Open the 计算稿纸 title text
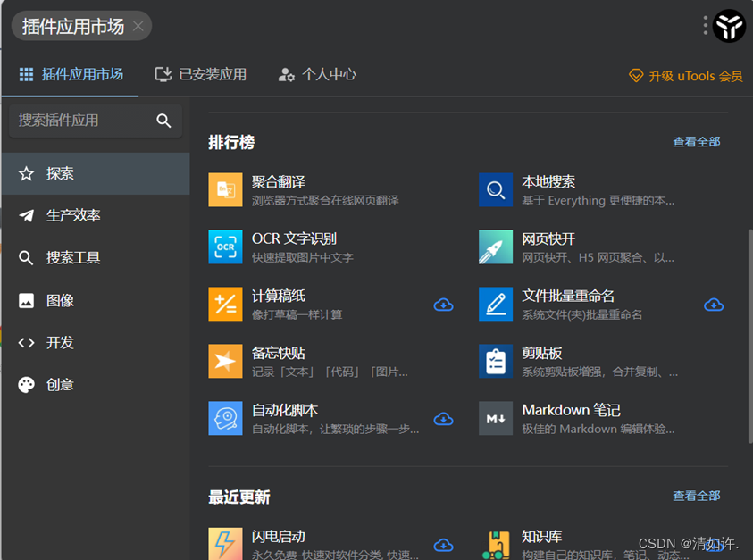The image size is (753, 560). pos(279,296)
